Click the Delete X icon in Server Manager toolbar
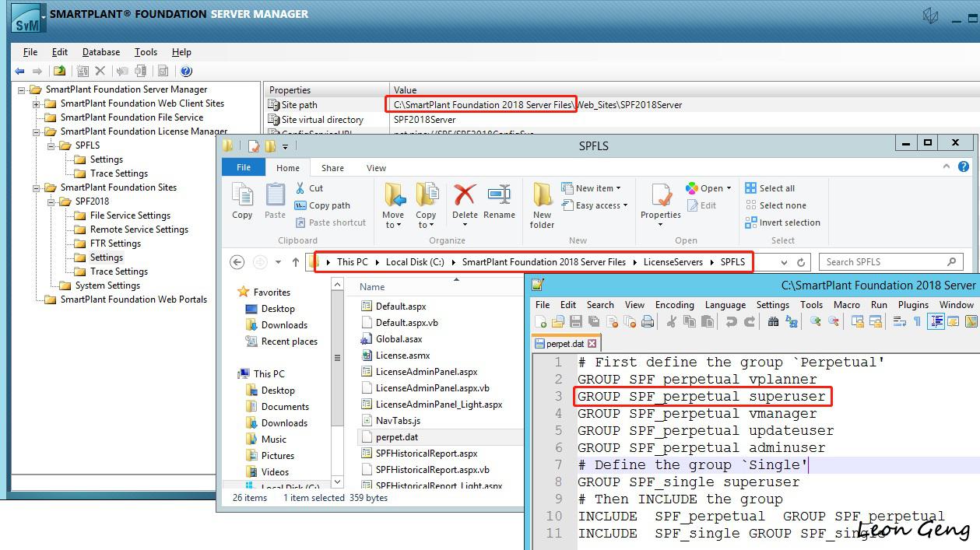 point(100,71)
